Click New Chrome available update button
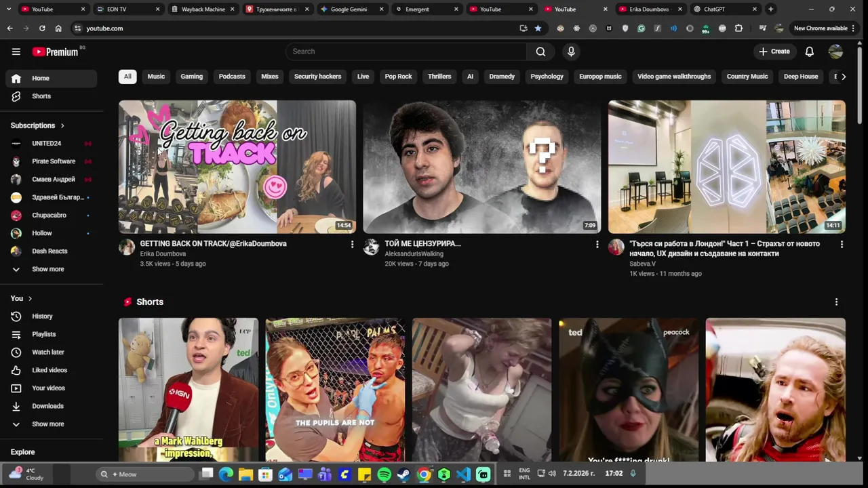Screen dimensions: 868x488 (824, 28)
